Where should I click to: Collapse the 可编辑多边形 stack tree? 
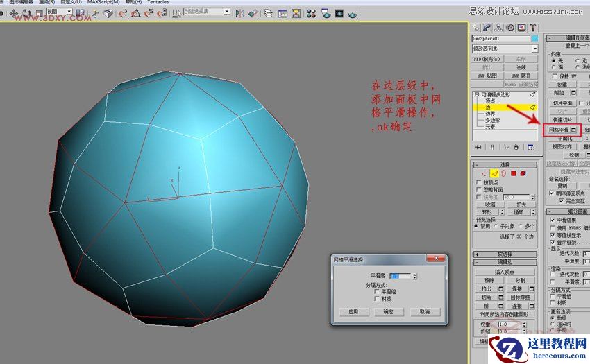pos(477,95)
